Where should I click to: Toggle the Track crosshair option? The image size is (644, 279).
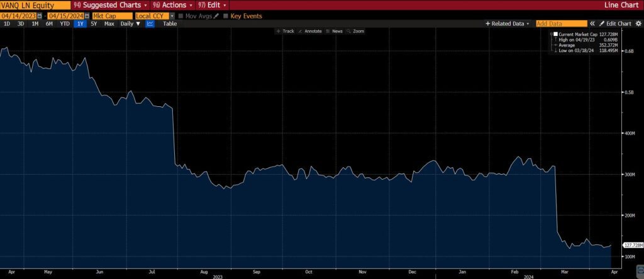286,31
